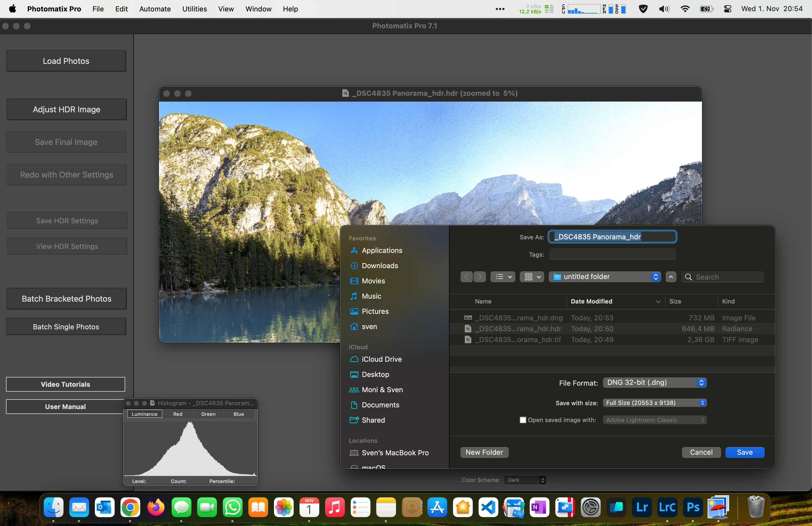Enable Open saved image with checkbox
812x526 pixels.
[522, 420]
